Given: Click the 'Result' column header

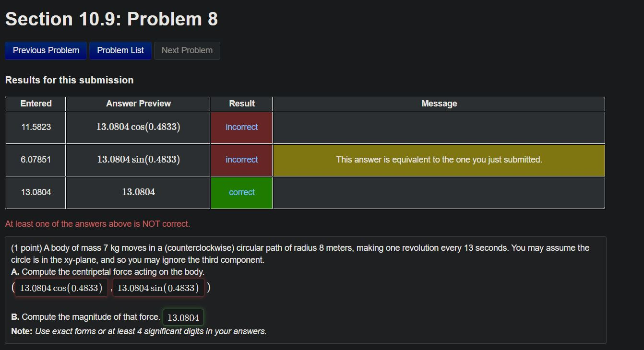Looking at the screenshot, I should [242, 104].
